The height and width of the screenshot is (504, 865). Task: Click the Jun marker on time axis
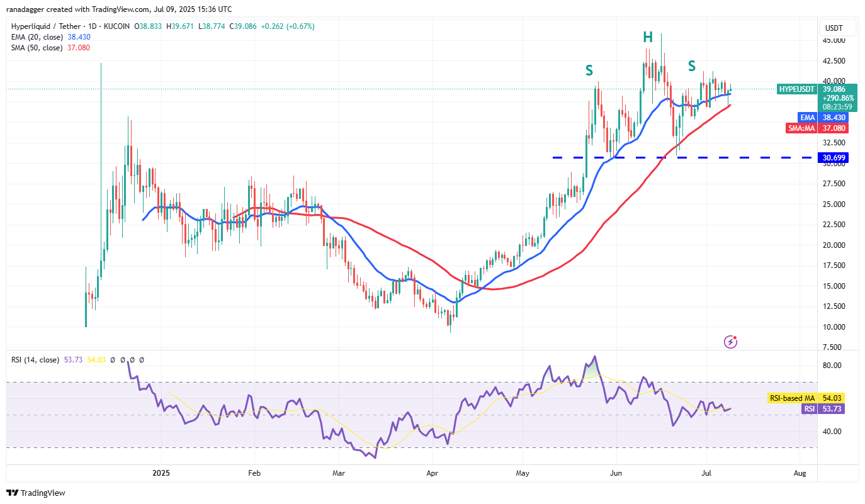pyautogui.click(x=616, y=473)
